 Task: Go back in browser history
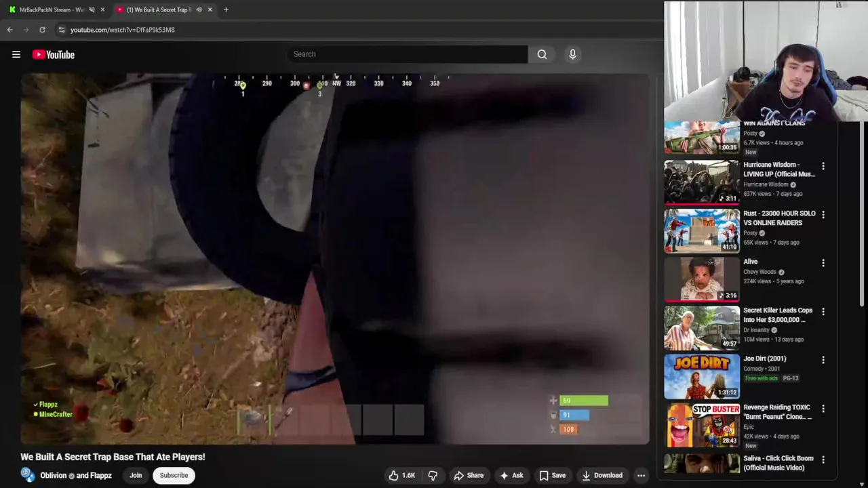(9, 30)
